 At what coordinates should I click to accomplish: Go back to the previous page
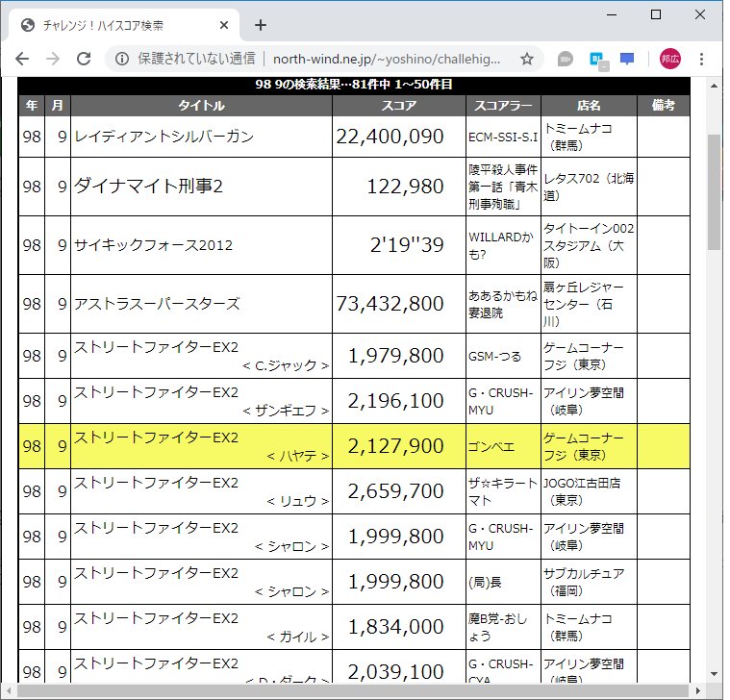click(22, 59)
